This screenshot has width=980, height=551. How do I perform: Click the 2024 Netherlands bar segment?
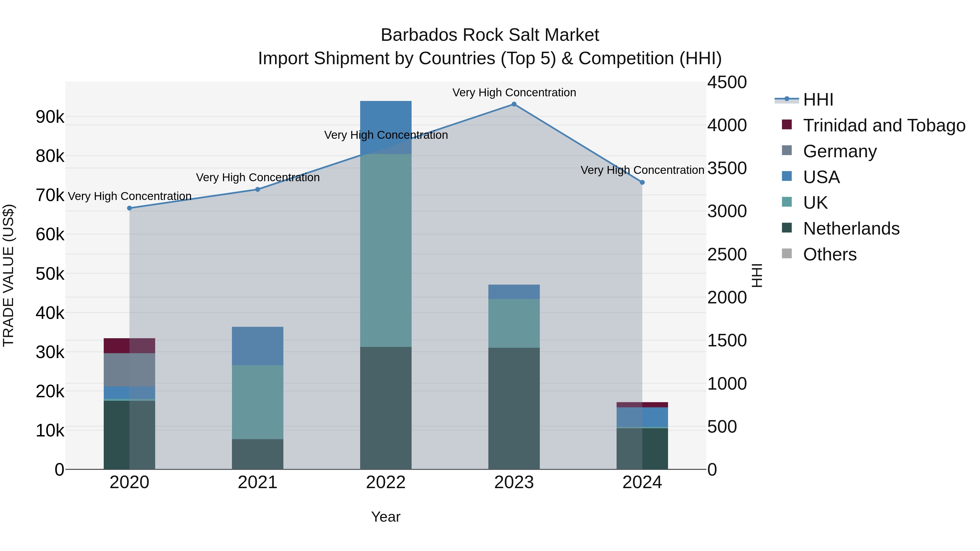pyautogui.click(x=642, y=449)
